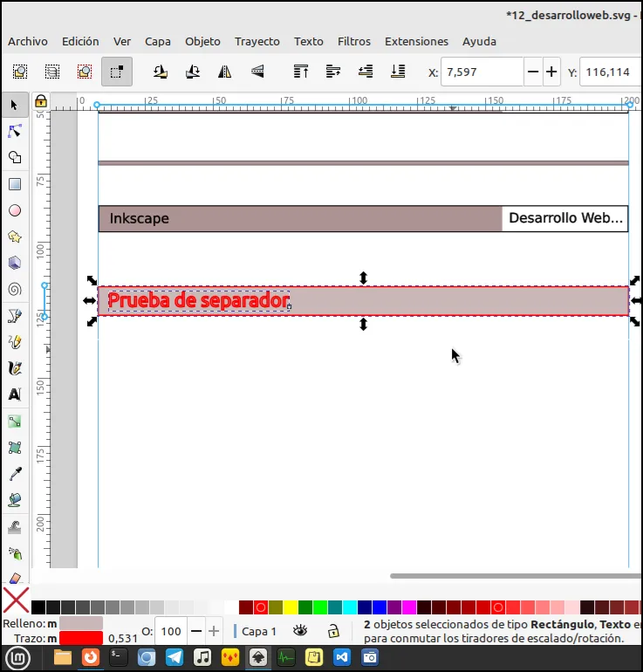
Task: Open the Edición menu
Action: coord(80,42)
